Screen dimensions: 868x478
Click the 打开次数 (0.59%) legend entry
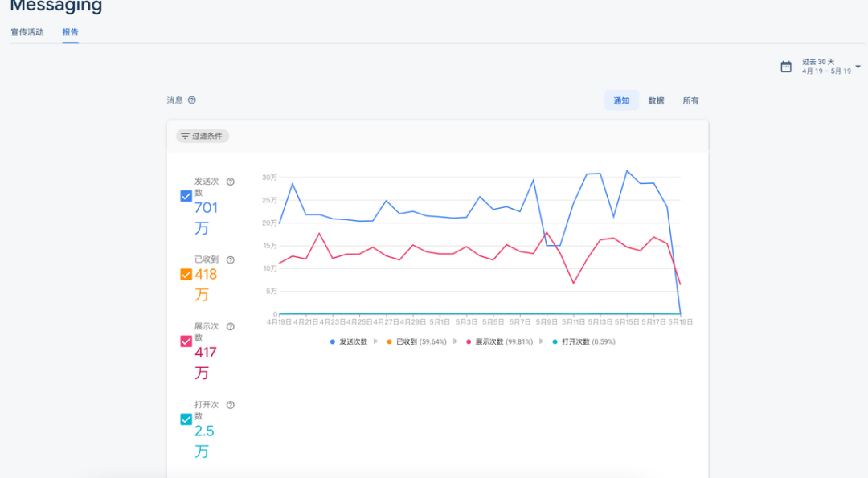pos(584,342)
